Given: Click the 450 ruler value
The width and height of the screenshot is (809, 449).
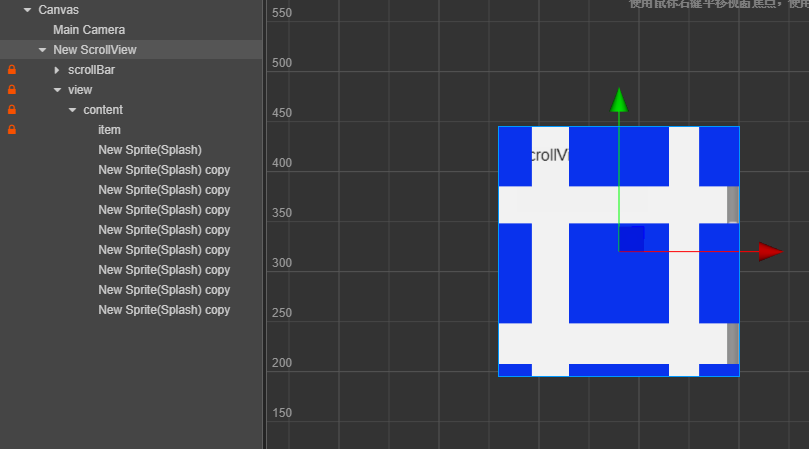Looking at the screenshot, I should (282, 113).
